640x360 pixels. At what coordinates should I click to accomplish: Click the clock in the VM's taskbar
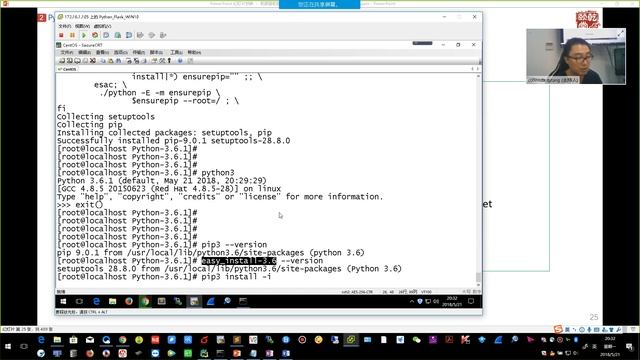tap(451, 301)
